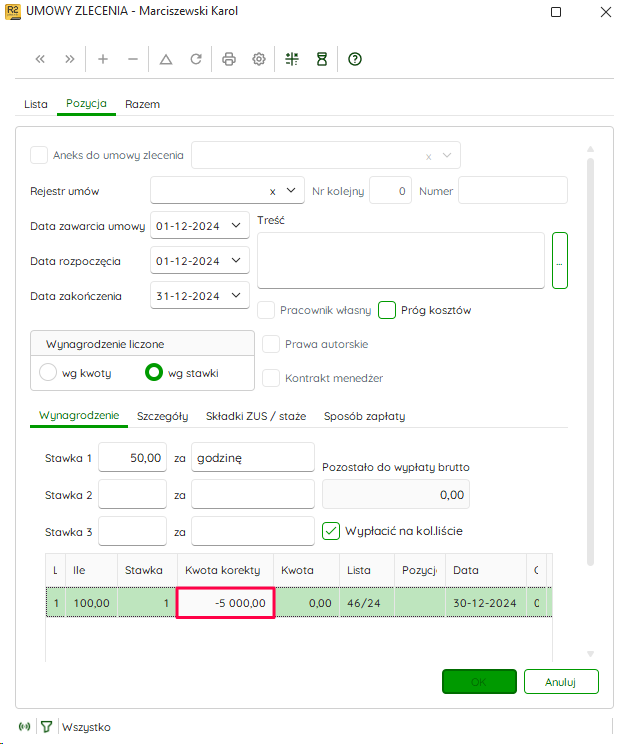Click the Anuluj button
The image size is (622, 744).
tap(561, 682)
